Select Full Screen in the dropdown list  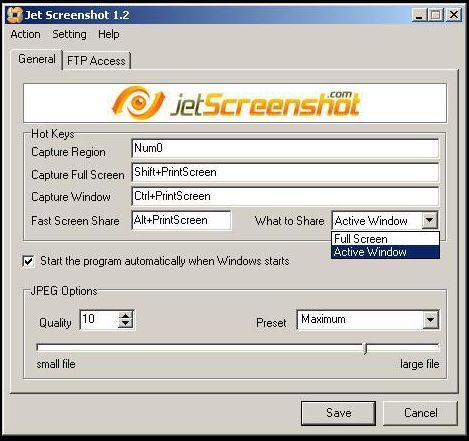[385, 239]
